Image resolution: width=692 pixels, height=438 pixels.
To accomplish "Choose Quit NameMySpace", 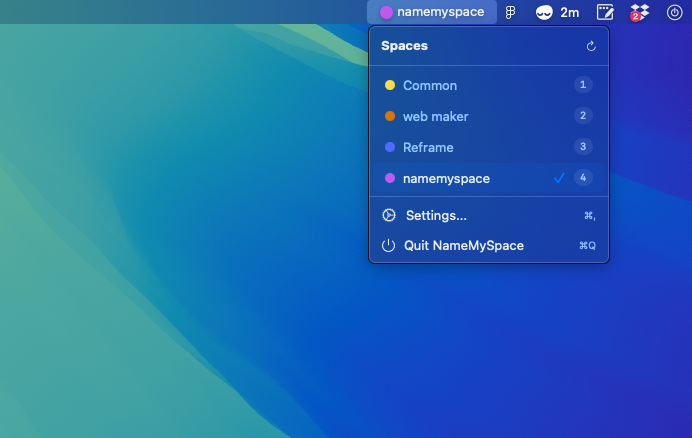I will point(489,245).
